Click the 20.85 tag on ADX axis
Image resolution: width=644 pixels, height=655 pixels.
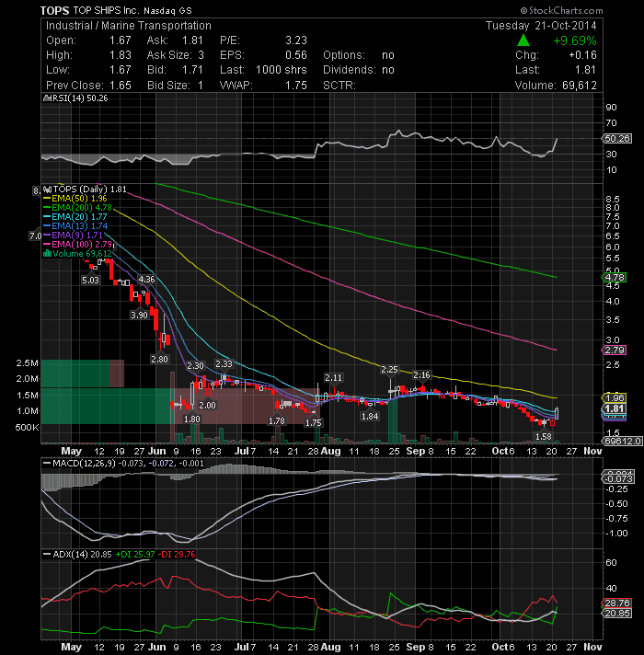(x=616, y=614)
